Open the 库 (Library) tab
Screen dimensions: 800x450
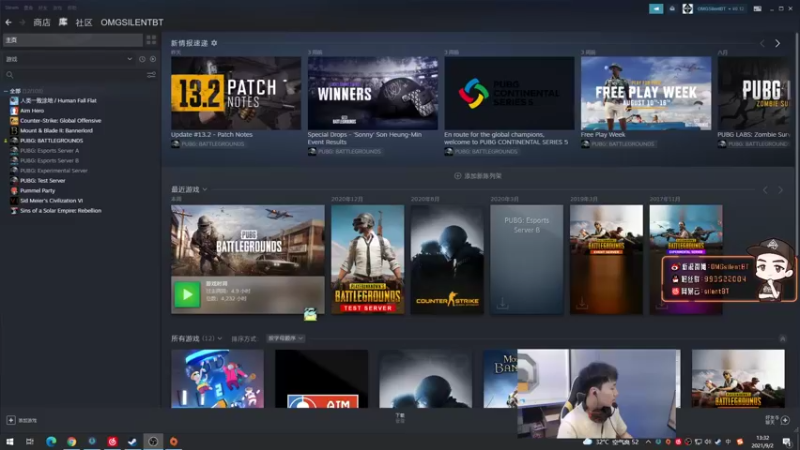pos(63,22)
